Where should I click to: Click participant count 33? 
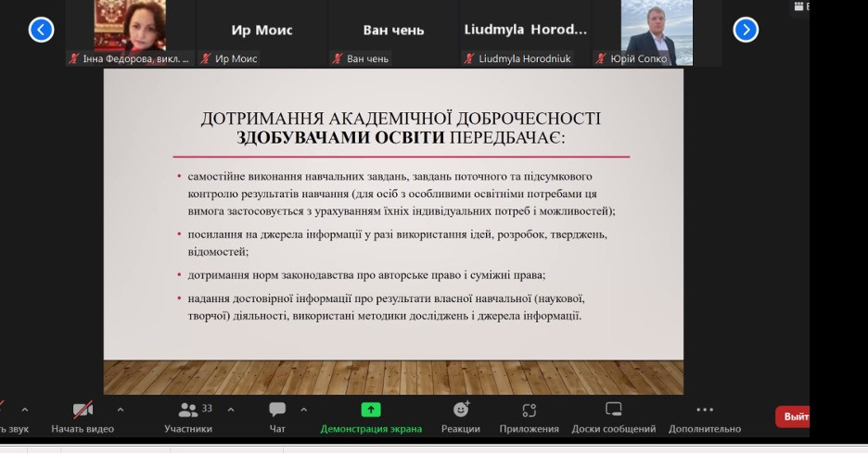[x=207, y=408]
